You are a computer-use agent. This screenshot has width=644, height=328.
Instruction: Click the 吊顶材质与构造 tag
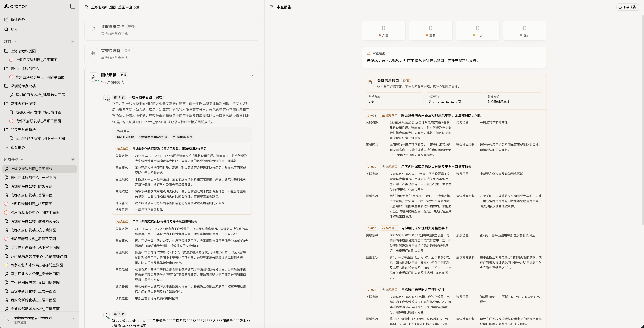pyautogui.click(x=182, y=137)
